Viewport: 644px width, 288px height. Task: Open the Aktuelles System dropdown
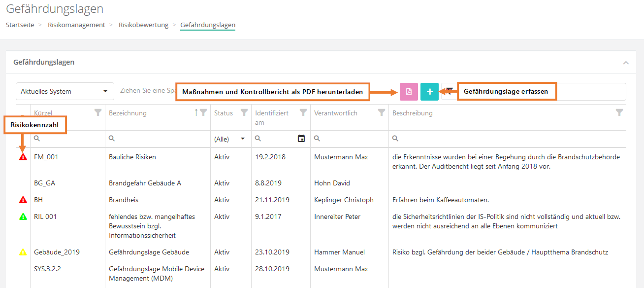64,91
